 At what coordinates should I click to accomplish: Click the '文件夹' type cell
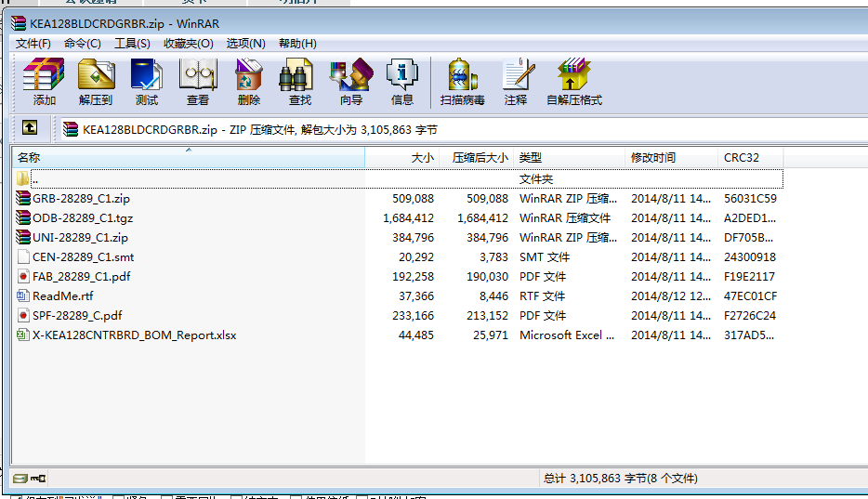pyautogui.click(x=536, y=179)
